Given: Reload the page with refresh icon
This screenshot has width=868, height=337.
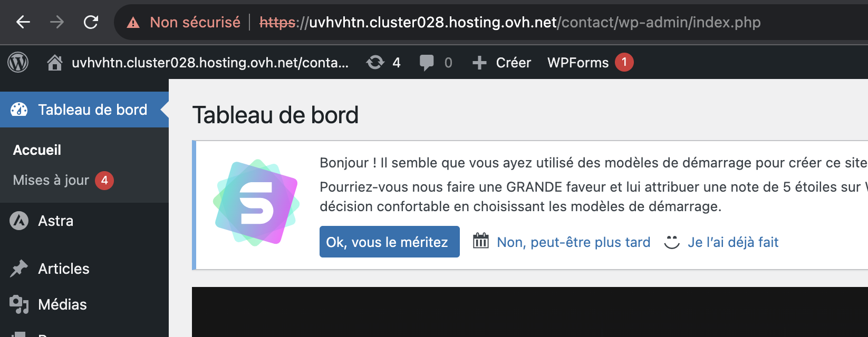Looking at the screenshot, I should pos(91,22).
